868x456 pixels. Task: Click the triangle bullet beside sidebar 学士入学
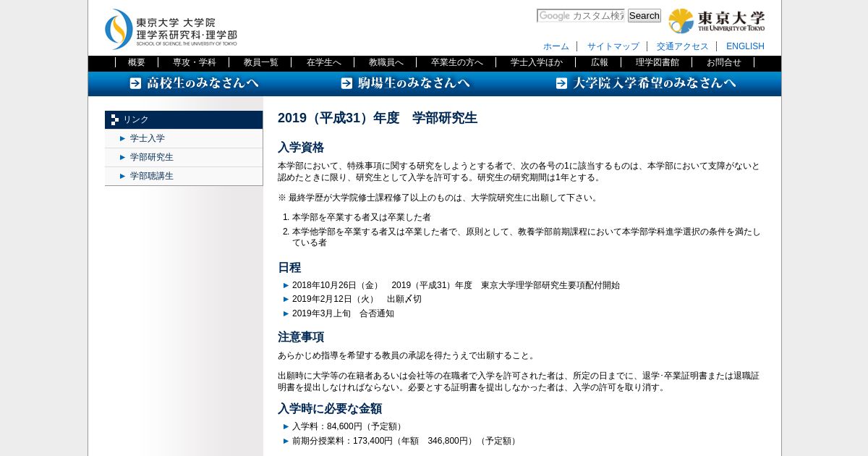[123, 138]
